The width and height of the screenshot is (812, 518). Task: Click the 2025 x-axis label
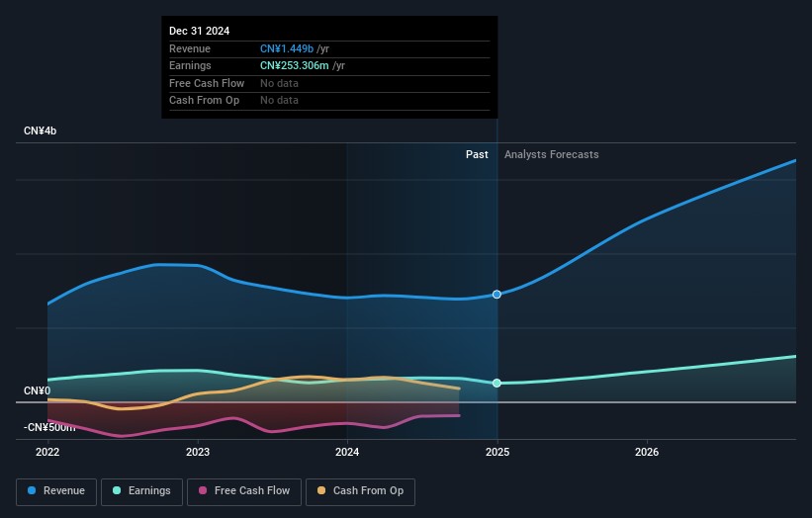tap(497, 452)
